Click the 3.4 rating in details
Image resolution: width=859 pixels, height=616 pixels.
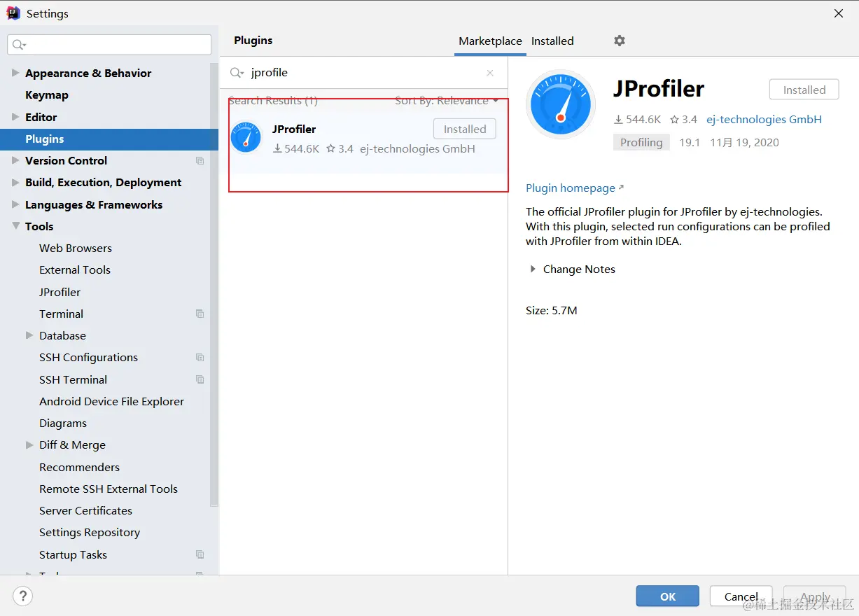pyautogui.click(x=683, y=120)
